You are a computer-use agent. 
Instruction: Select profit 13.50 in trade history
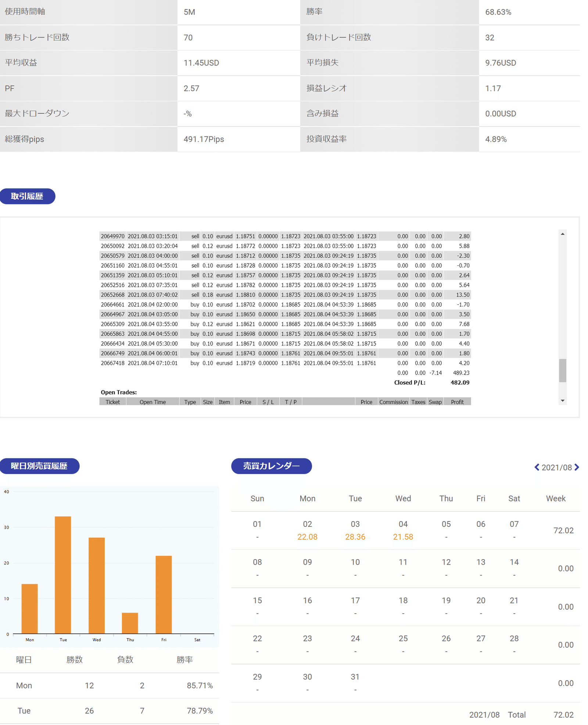463,295
